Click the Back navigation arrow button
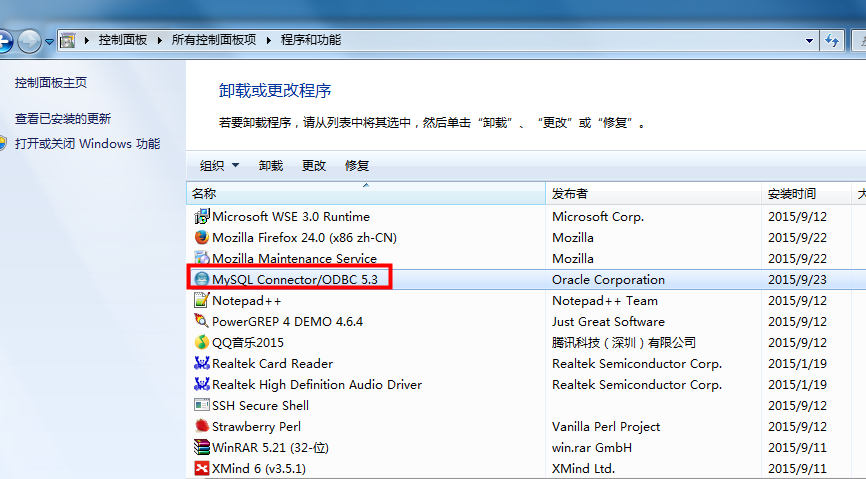866x479 pixels. pos(4,41)
